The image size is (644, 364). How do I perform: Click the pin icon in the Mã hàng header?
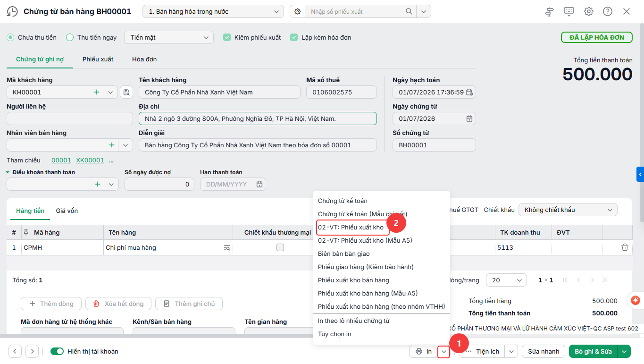26,232
